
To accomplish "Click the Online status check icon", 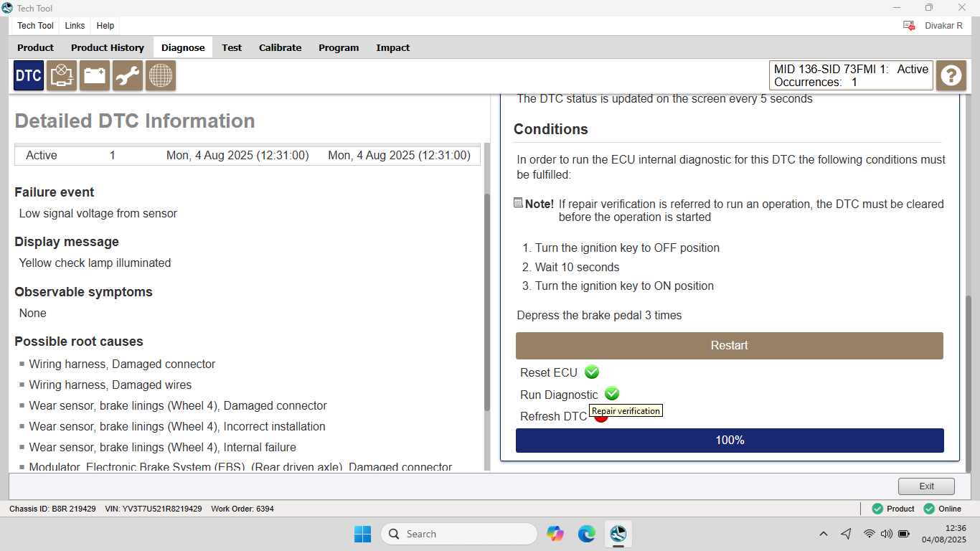I will coord(929,509).
